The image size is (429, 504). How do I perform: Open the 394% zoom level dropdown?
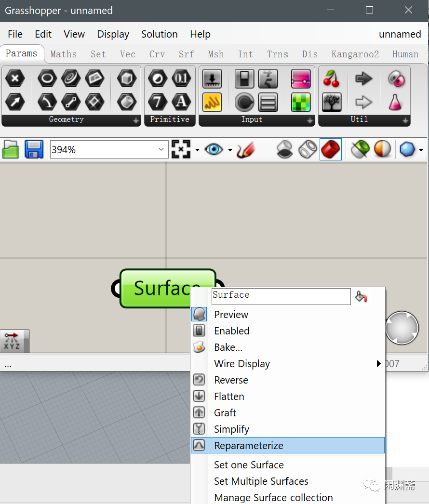tap(161, 149)
